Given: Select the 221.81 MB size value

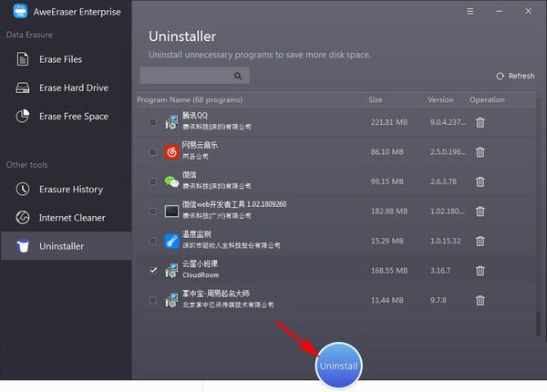Looking at the screenshot, I should coord(389,122).
